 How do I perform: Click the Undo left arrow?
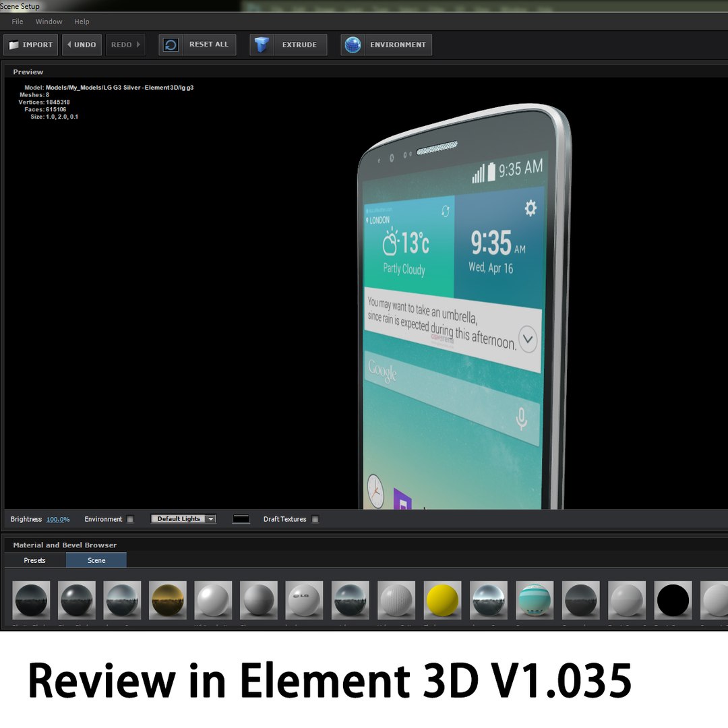pos(69,44)
